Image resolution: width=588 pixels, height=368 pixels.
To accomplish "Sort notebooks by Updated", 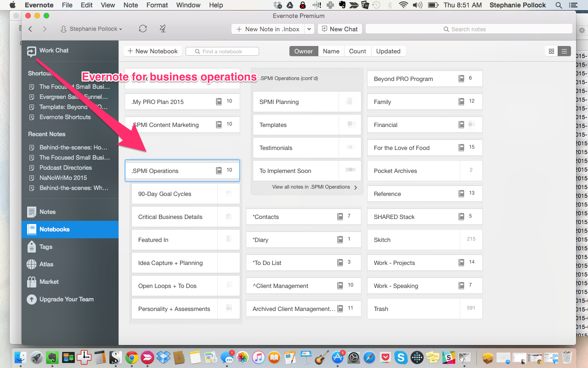I will point(388,51).
